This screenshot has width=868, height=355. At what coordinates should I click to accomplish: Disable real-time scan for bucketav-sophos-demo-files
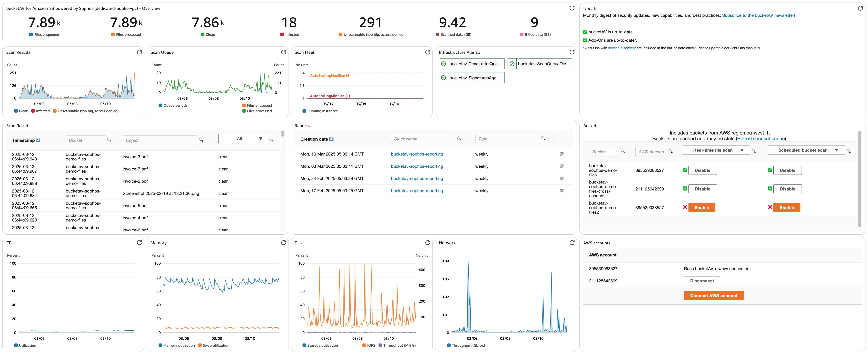pos(702,170)
